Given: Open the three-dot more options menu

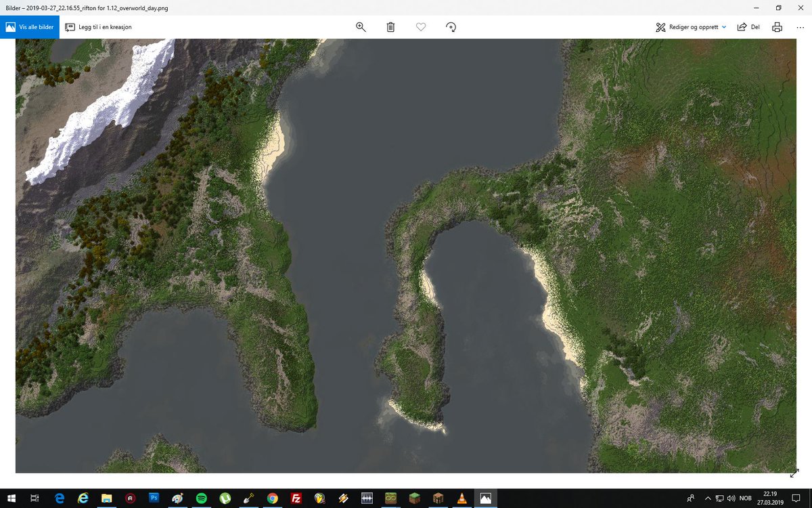Looking at the screenshot, I should pyautogui.click(x=799, y=27).
